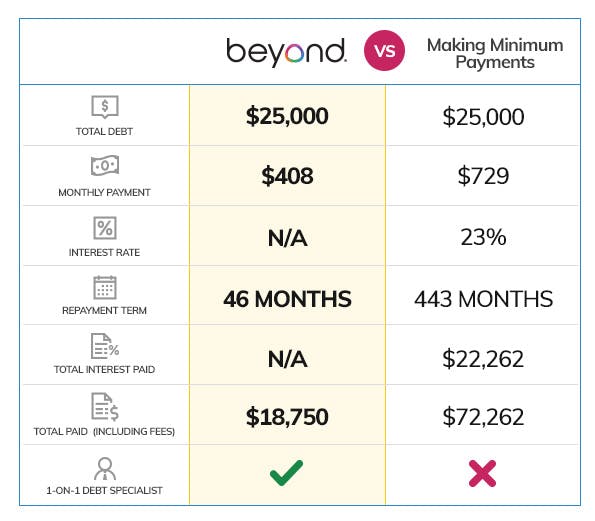Click the 46 MONTHS repayment term

point(287,299)
